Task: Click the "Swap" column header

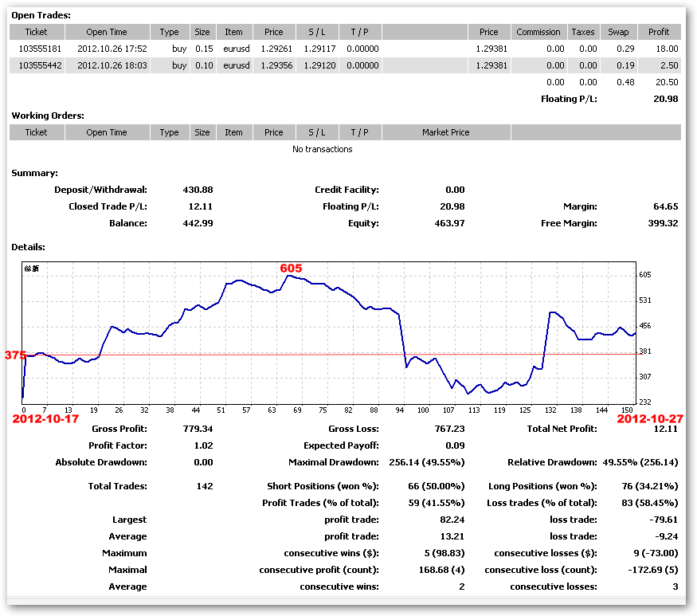Action: tap(618, 32)
